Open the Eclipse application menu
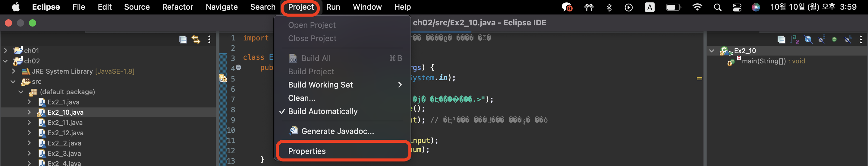This screenshot has width=868, height=166. 46,7
